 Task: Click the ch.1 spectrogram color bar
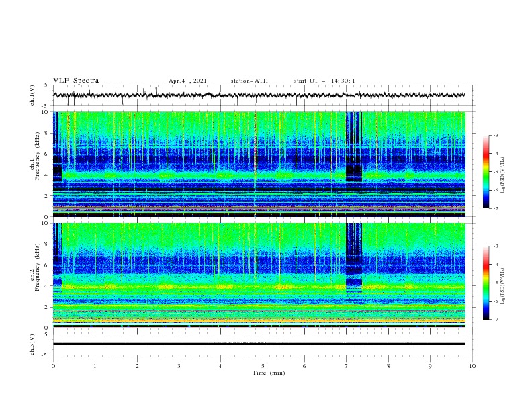pyautogui.click(x=486, y=172)
